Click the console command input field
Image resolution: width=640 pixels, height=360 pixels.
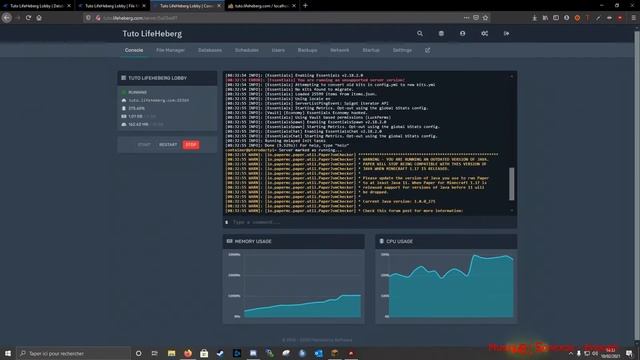click(x=370, y=222)
